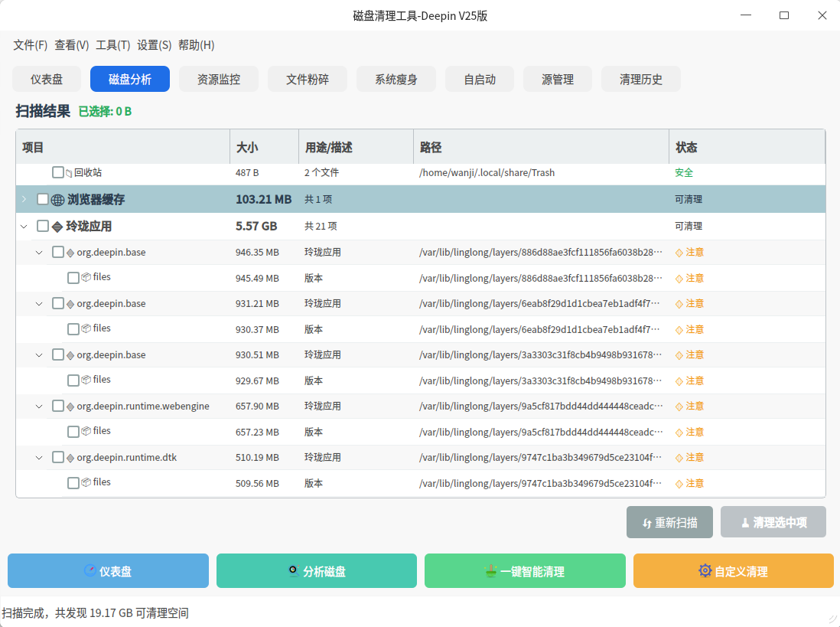The width and height of the screenshot is (840, 627).
Task: Check the 浏览器缓存 checkbox
Action: pyautogui.click(x=43, y=199)
